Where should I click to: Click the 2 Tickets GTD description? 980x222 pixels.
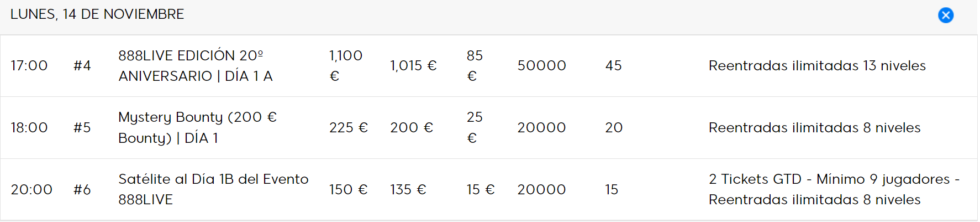tap(834, 189)
